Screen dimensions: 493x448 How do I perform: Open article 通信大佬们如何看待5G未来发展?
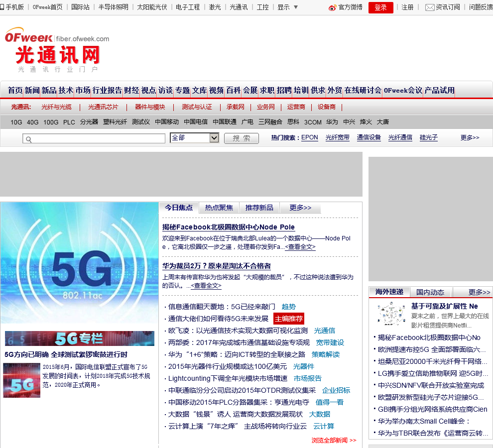[218, 319]
